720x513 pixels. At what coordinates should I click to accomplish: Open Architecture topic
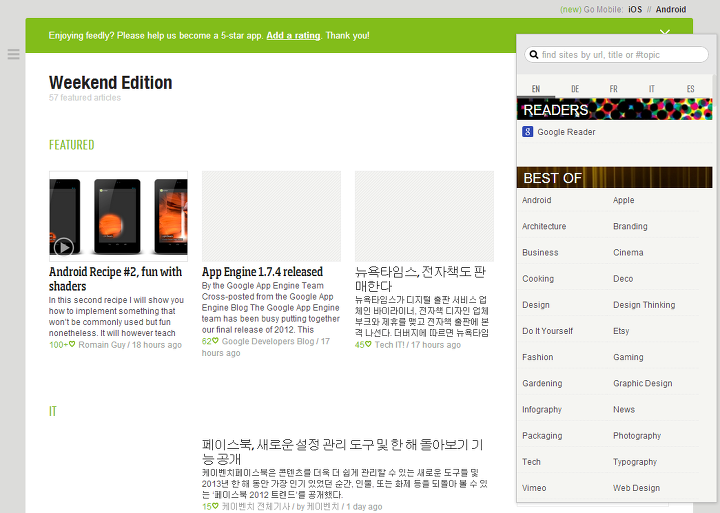click(544, 226)
